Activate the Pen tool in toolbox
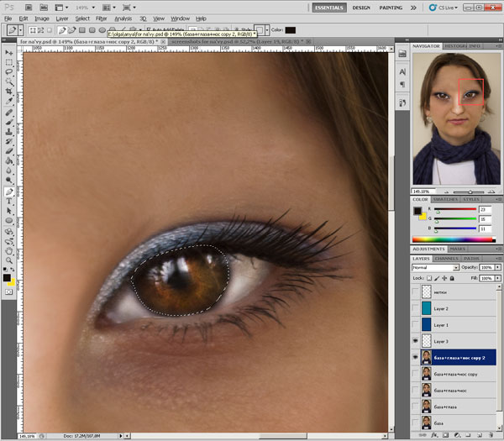The width and height of the screenshot is (504, 441). [x=8, y=192]
